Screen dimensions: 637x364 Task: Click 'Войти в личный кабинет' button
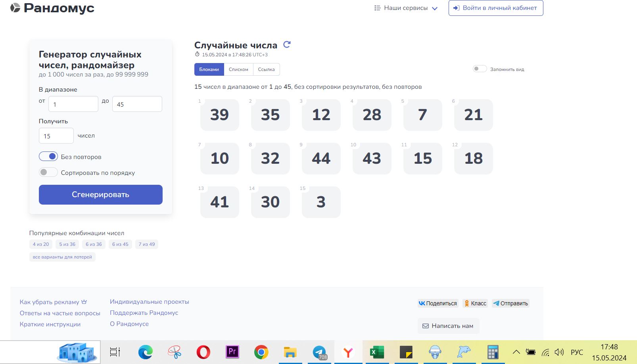tap(496, 8)
